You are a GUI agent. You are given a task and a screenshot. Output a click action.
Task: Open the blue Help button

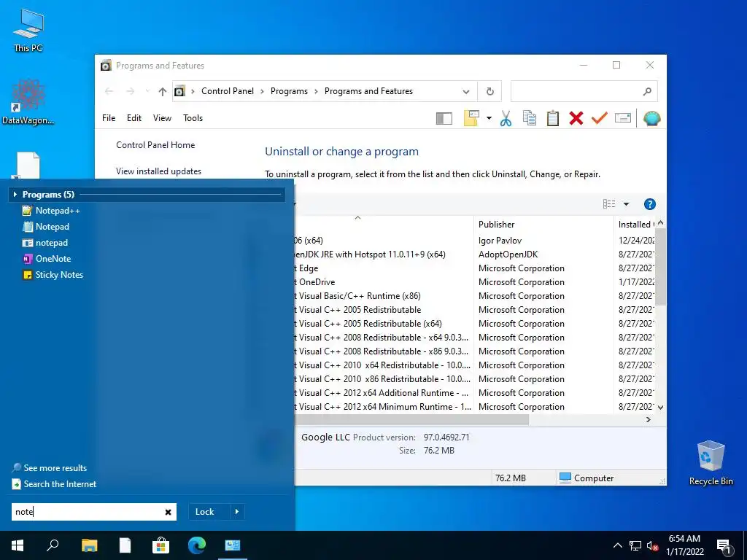pos(650,204)
